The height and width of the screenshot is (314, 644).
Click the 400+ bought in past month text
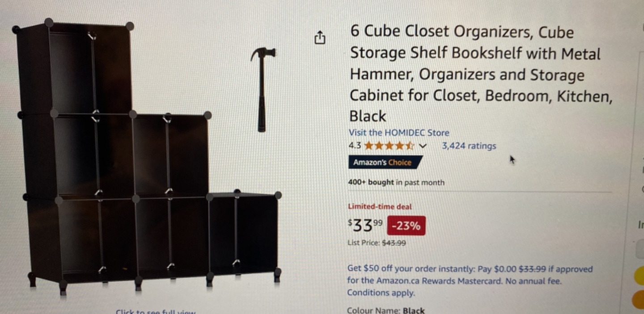[396, 182]
